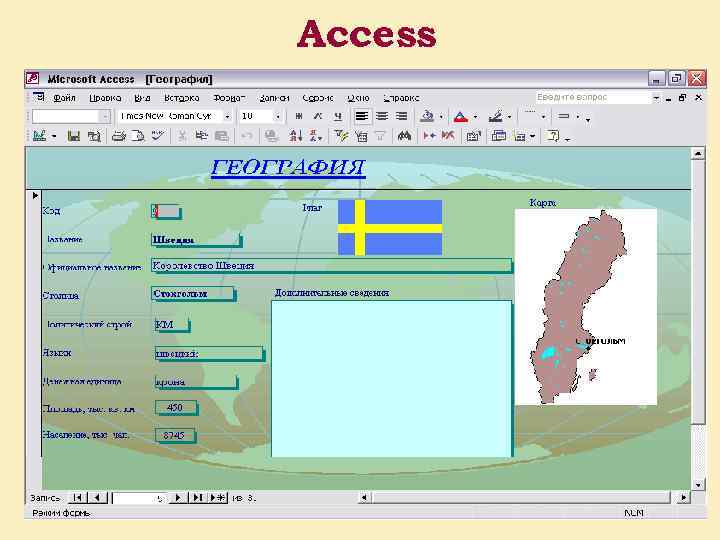Click the Line/Border Color pencil icon

point(495,116)
